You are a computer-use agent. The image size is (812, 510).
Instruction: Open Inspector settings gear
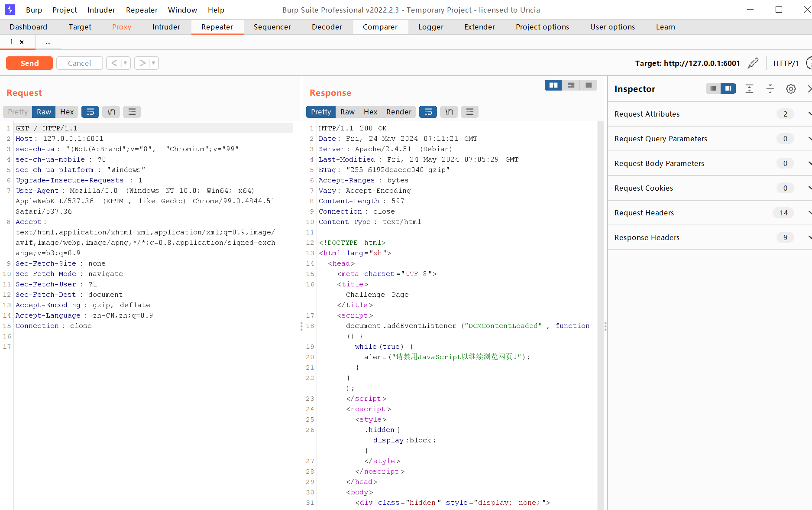[x=791, y=89]
